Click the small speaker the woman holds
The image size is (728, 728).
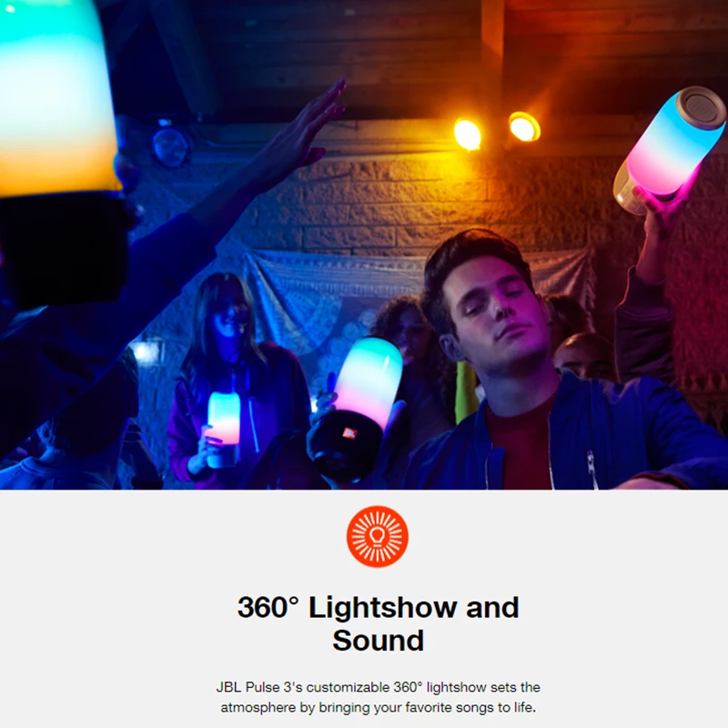coord(222,429)
